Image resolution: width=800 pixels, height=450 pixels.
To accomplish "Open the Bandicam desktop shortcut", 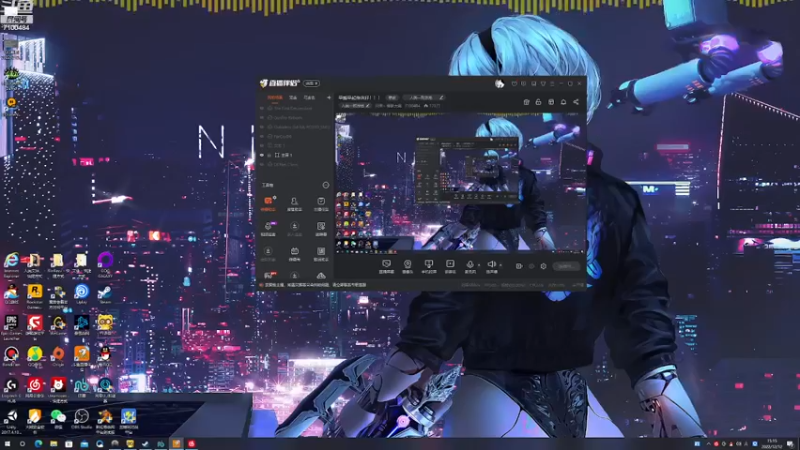I will click(11, 357).
